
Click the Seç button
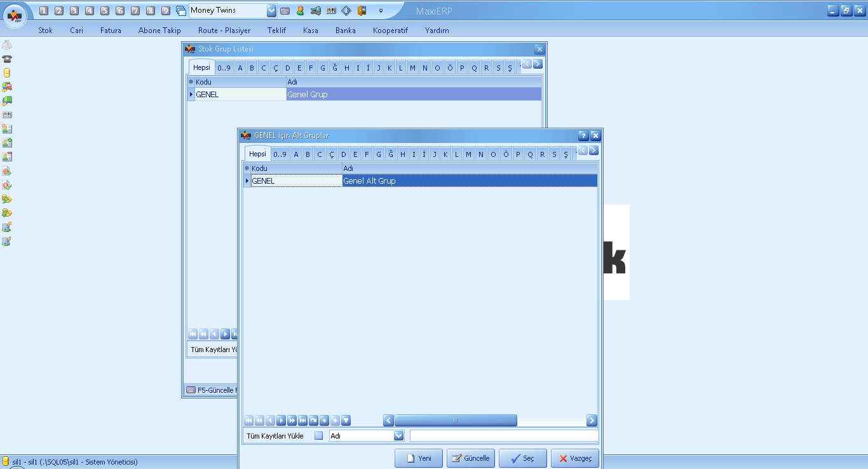point(522,458)
